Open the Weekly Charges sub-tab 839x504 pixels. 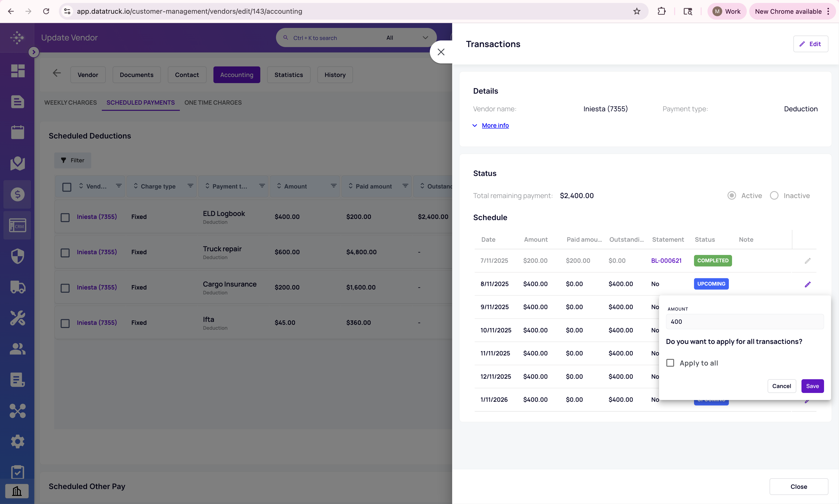71,102
